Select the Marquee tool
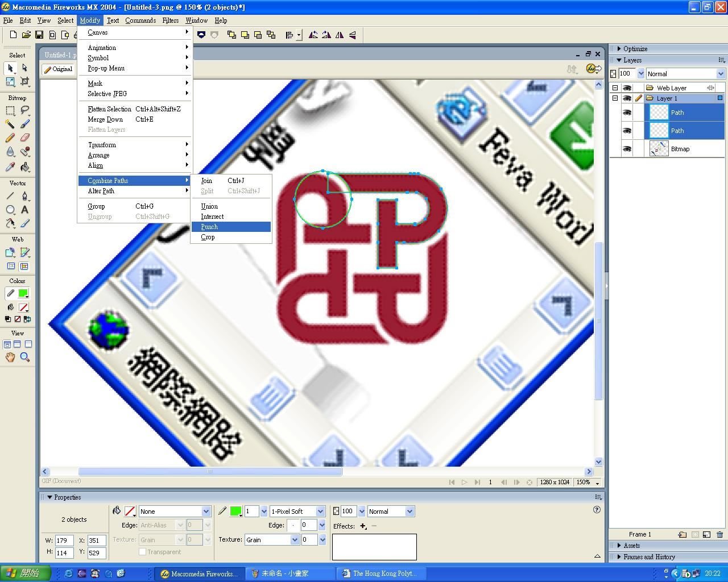Screen dimensions: 728x582 [10, 110]
